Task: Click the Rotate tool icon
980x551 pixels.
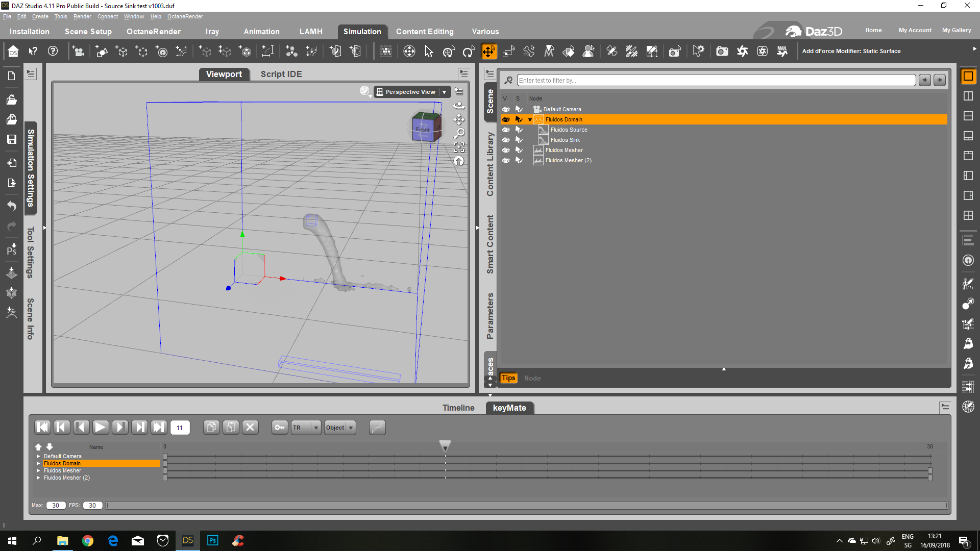Action: coord(468,51)
